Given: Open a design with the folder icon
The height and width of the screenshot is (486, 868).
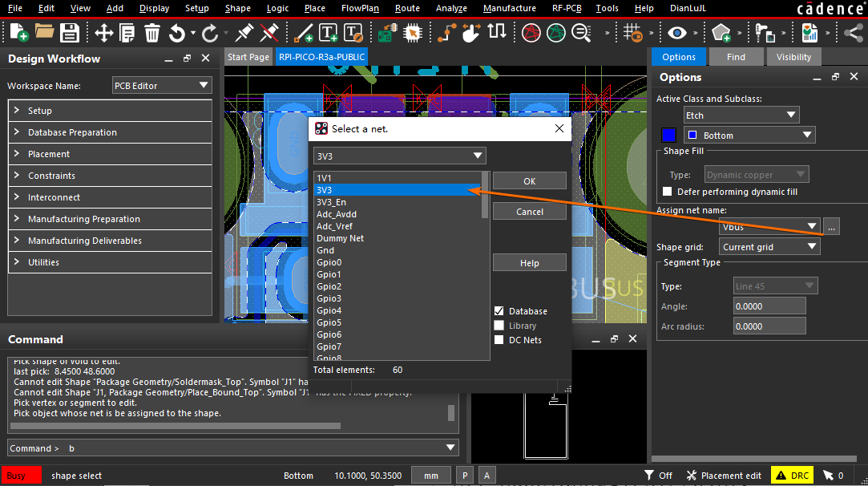Looking at the screenshot, I should click(x=44, y=33).
